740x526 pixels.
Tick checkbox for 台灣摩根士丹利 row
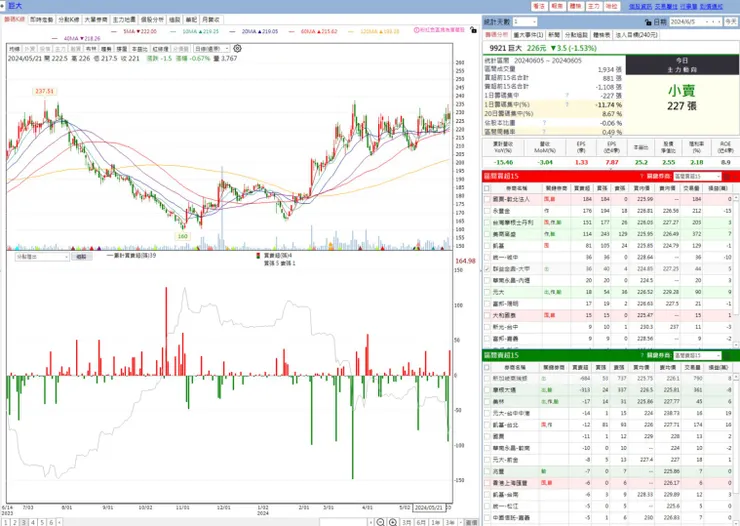click(x=487, y=222)
